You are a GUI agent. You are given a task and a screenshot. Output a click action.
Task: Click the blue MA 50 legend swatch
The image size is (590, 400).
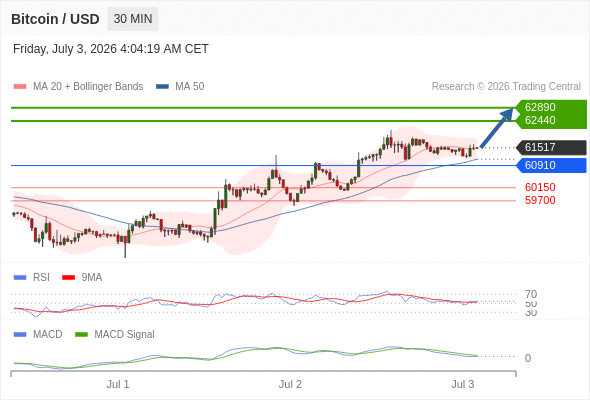coord(162,87)
